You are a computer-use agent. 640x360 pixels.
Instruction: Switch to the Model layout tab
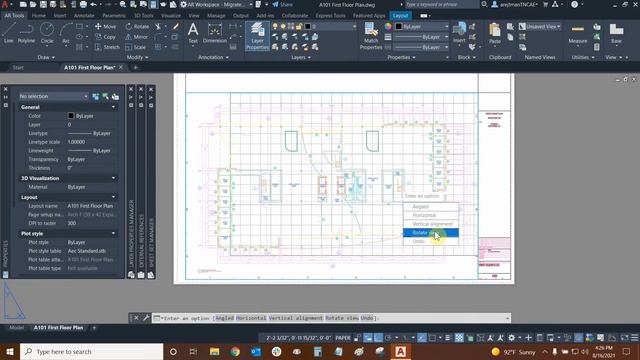click(x=16, y=327)
